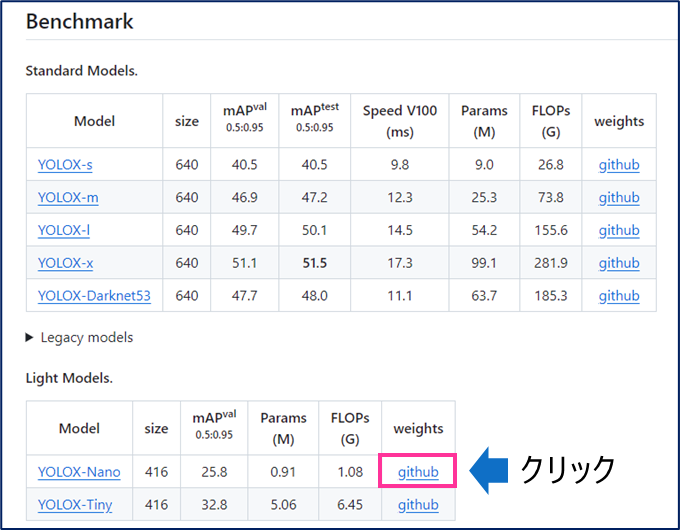Viewport: 680px width, 530px height.
Task: Click the 25.8 mAP cell of YOLOX-Nano
Action: coord(214,472)
